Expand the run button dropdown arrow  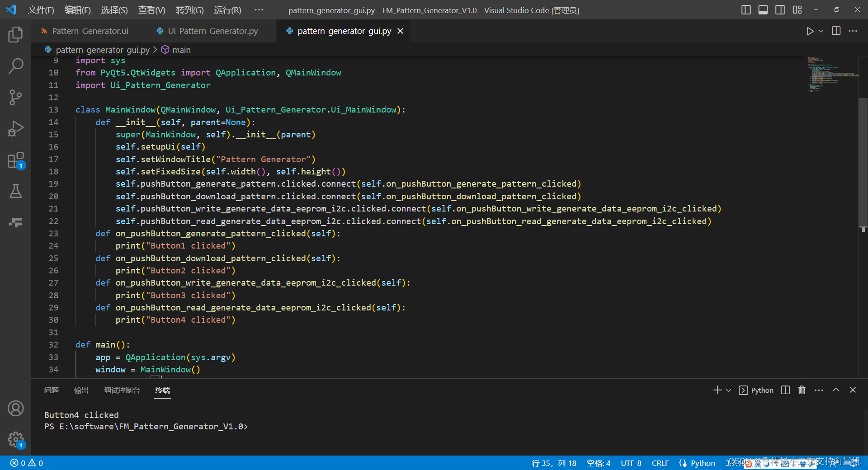coord(820,31)
